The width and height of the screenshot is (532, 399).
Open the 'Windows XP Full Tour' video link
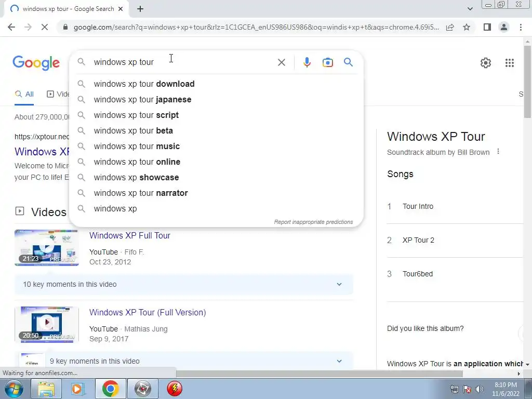[129, 235]
